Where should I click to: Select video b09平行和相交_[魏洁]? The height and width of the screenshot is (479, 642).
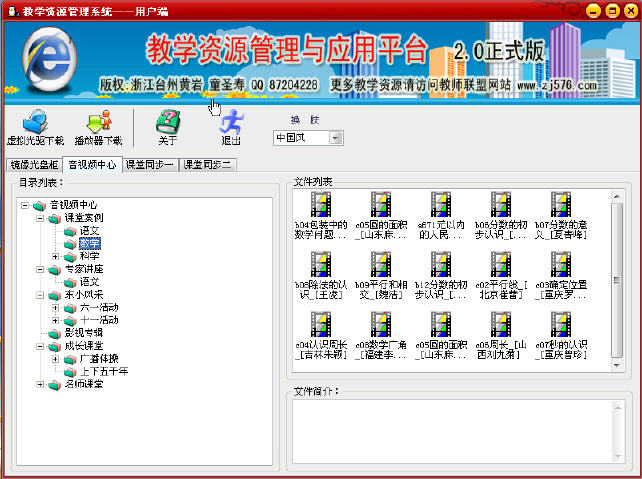point(381,276)
